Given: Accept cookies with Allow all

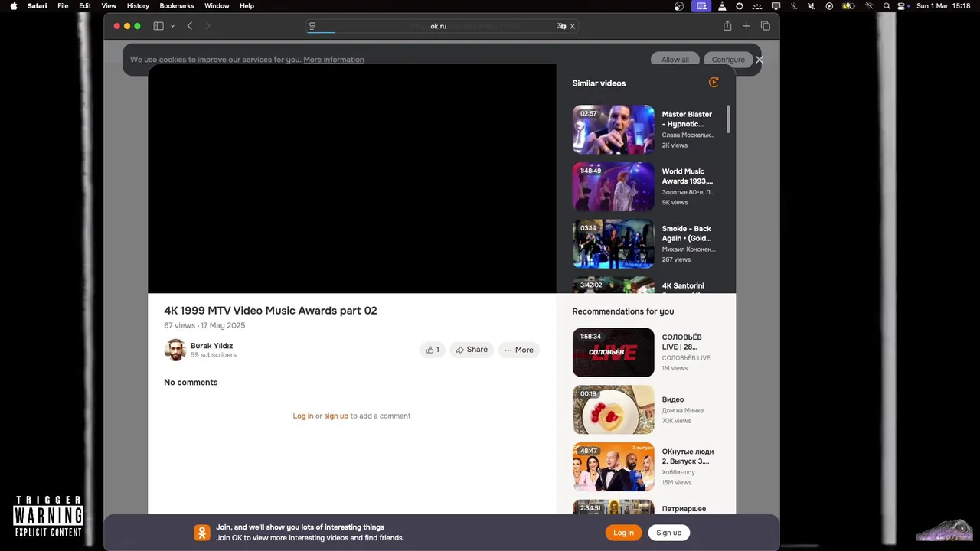Looking at the screenshot, I should tap(675, 60).
